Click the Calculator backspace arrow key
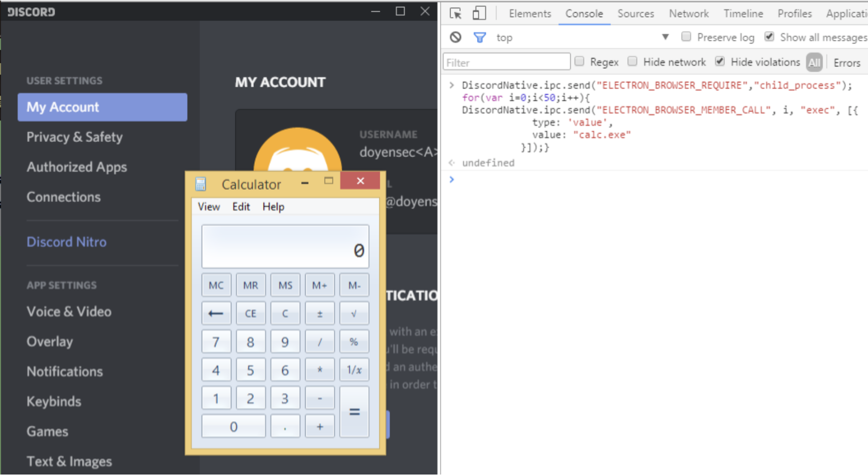Viewport: 868px width, 476px height. click(216, 314)
